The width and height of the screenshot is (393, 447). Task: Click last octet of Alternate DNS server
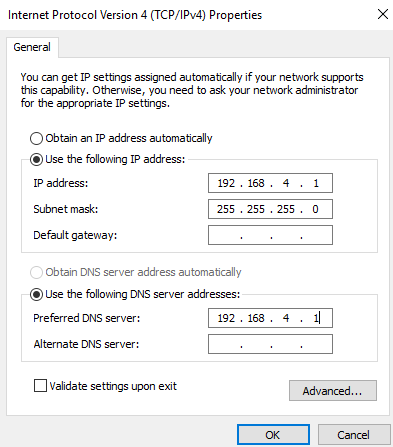click(316, 344)
